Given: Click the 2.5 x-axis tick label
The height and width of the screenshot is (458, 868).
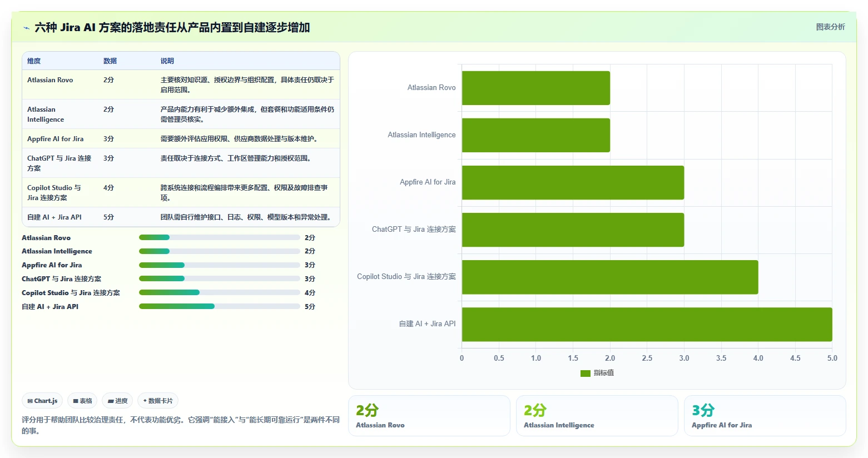Looking at the screenshot, I should [647, 359].
